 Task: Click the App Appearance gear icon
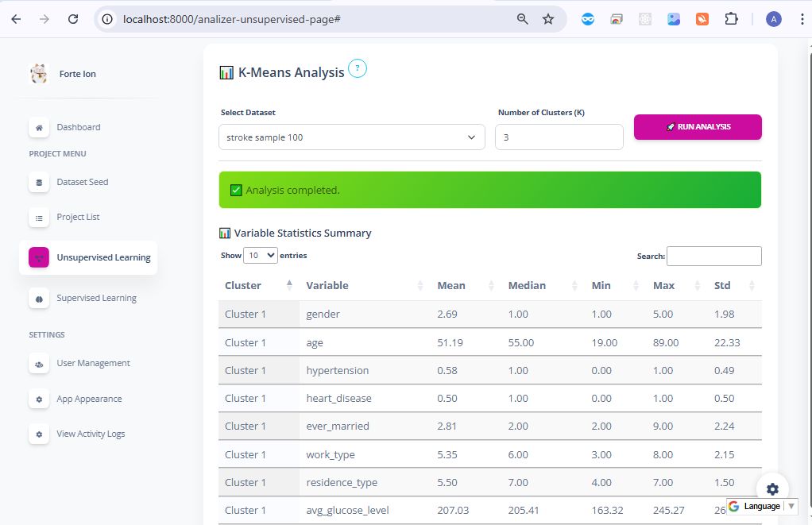[x=39, y=399]
